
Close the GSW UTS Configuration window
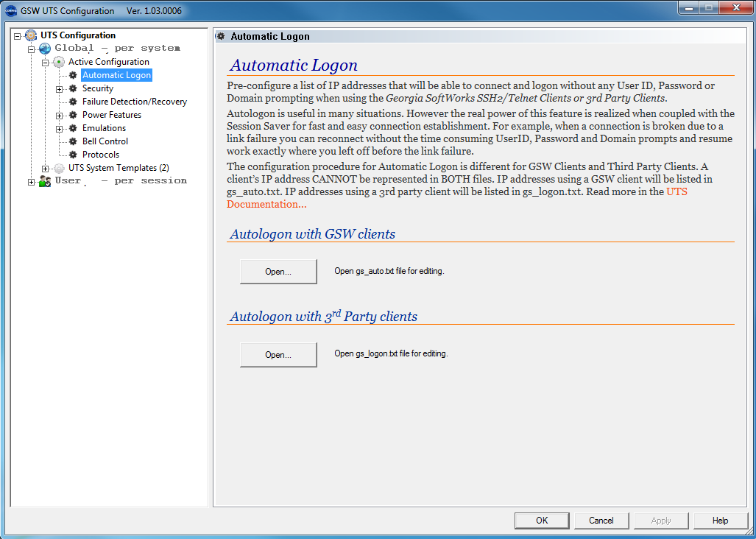[735, 7]
